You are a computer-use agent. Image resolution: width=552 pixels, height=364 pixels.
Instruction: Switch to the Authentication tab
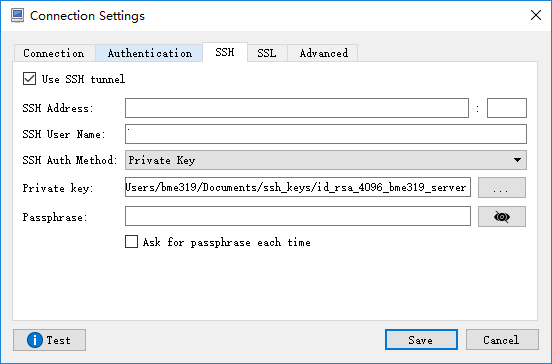click(149, 53)
